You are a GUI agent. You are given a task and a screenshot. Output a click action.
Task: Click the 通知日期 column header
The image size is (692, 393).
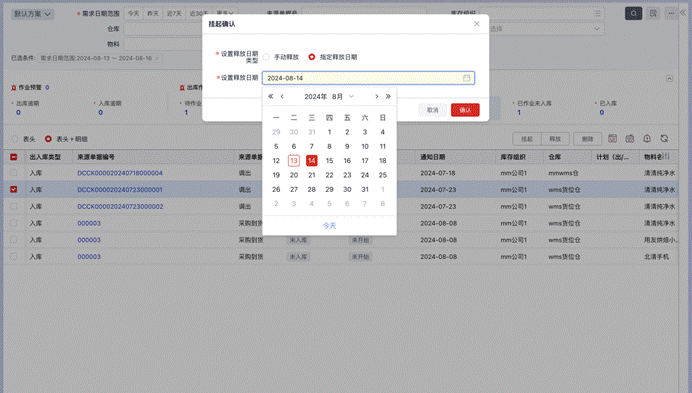(x=432, y=157)
